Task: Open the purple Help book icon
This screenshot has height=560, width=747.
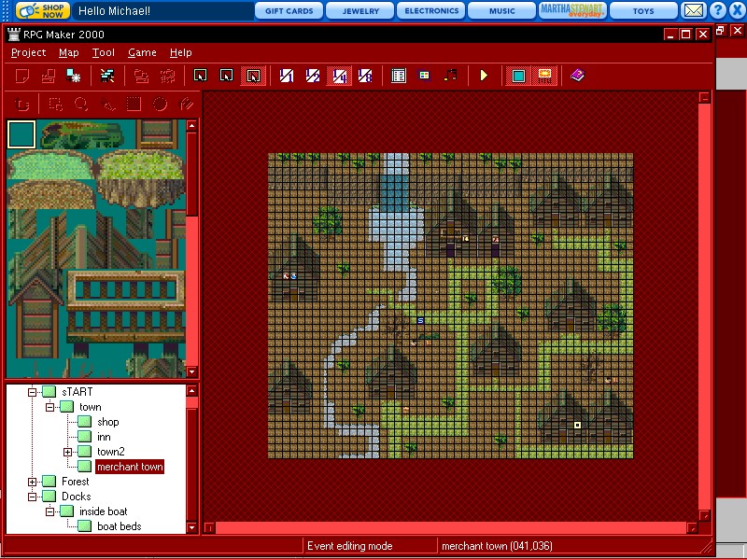Action: coord(577,76)
